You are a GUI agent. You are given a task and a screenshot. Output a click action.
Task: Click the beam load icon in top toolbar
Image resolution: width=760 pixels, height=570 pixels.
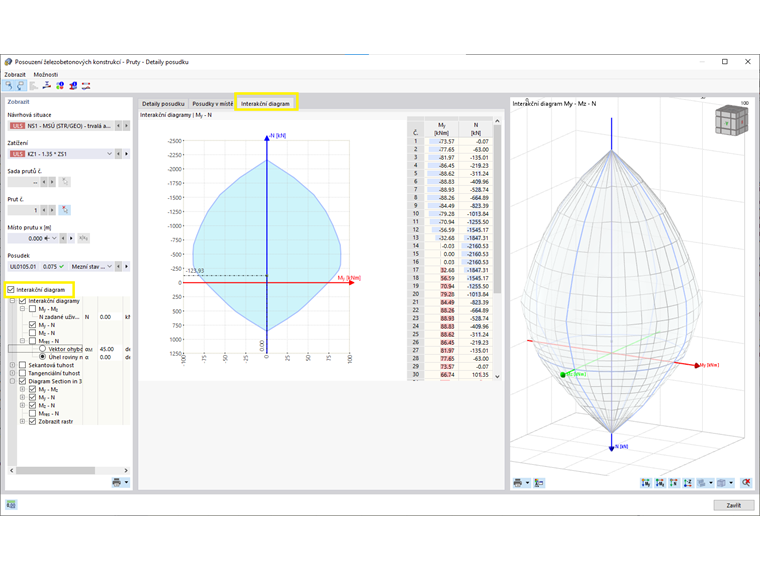click(47, 86)
